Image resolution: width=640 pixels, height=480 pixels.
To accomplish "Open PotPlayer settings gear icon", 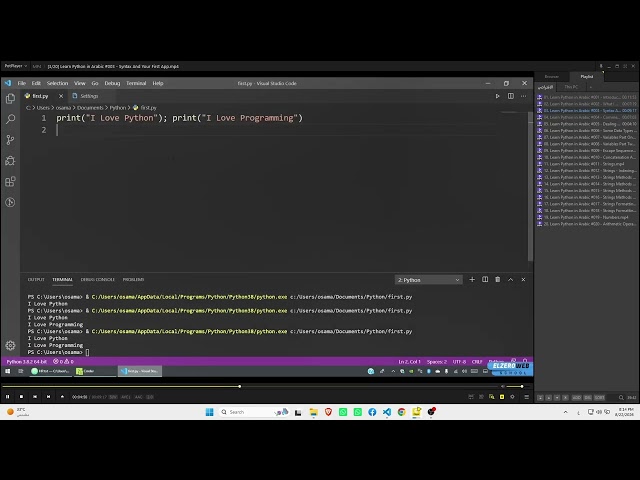I will (512, 397).
